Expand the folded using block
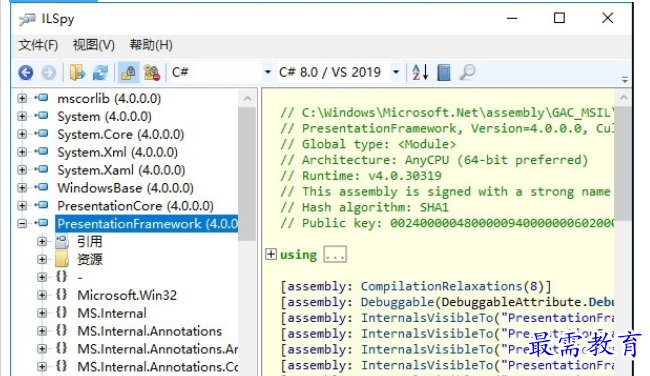650x376 pixels. (271, 254)
